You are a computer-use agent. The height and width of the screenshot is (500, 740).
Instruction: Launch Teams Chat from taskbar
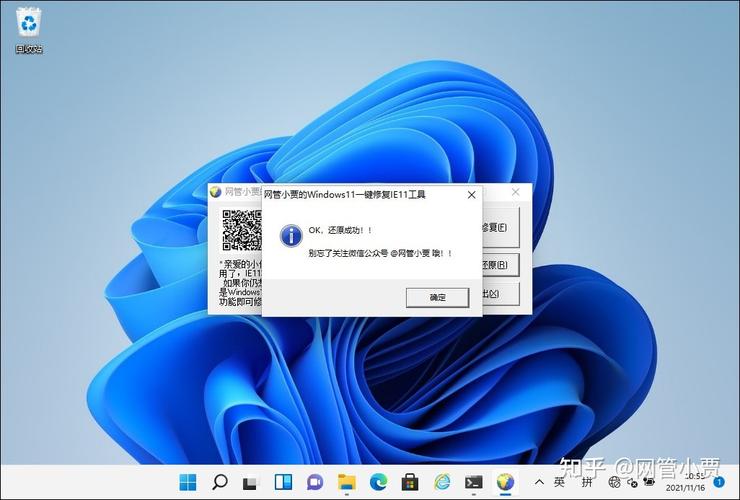(315, 482)
